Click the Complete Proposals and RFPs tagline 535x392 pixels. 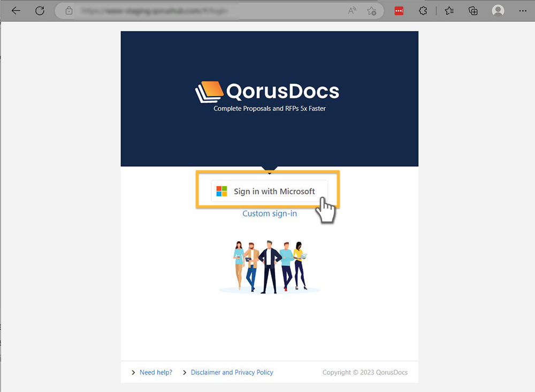click(270, 109)
